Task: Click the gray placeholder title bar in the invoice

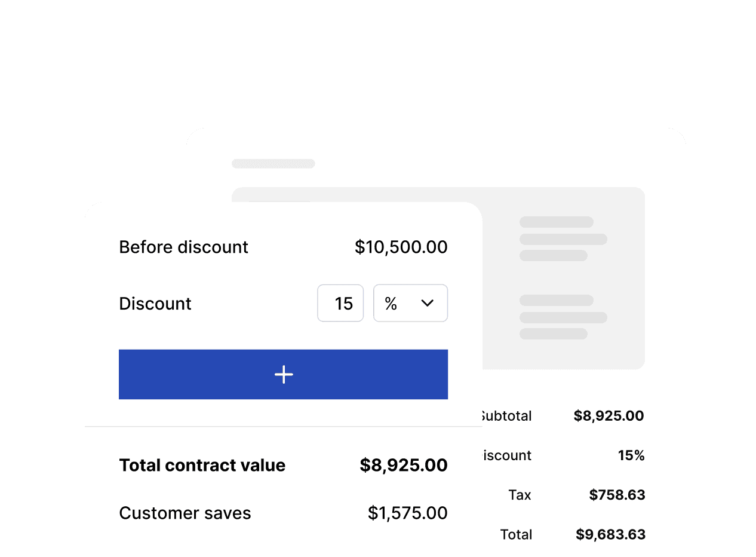Action: 273,164
